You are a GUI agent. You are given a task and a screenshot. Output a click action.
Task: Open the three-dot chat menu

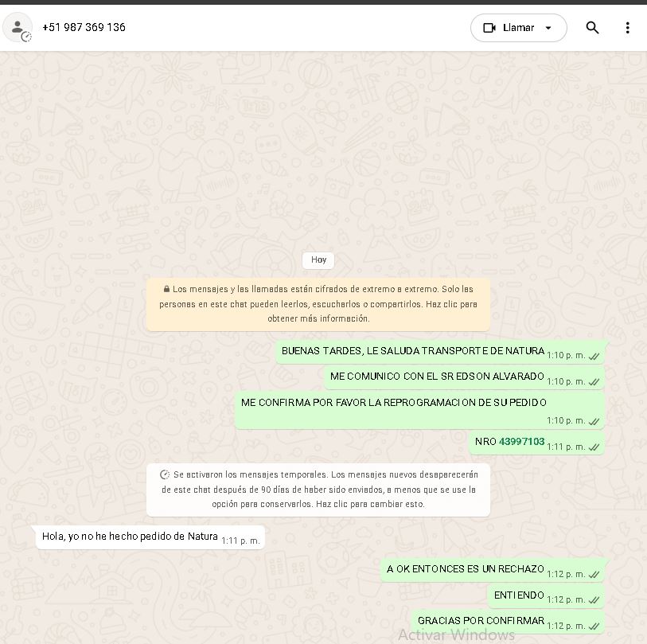click(x=627, y=27)
